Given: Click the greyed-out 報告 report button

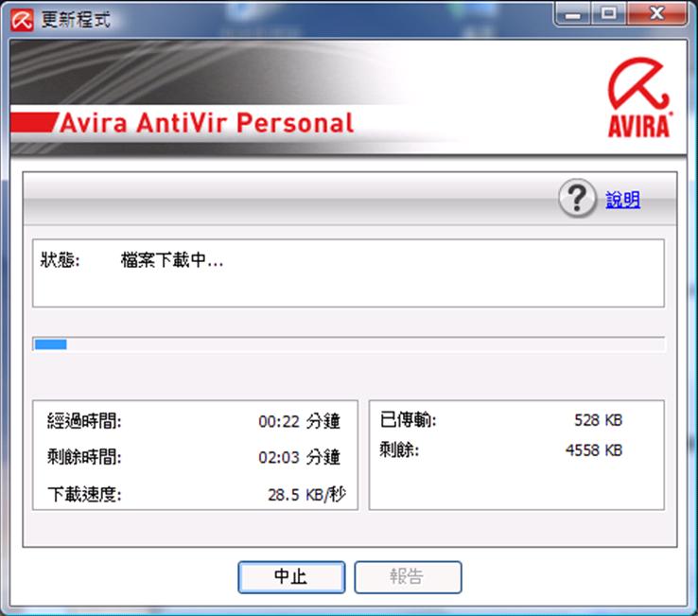Looking at the screenshot, I should click(x=408, y=577).
